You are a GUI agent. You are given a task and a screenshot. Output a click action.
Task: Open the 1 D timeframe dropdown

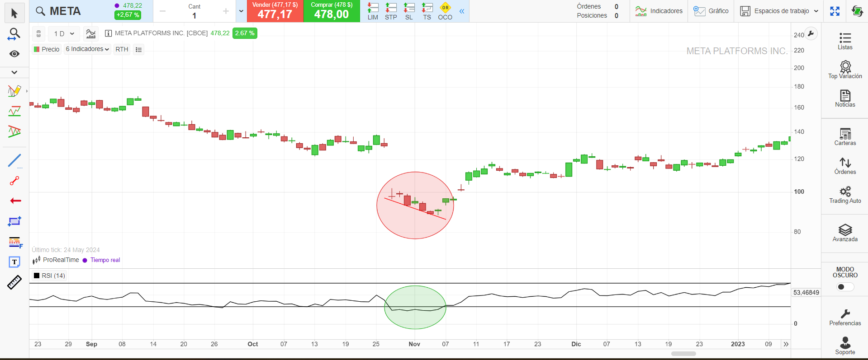(x=64, y=33)
